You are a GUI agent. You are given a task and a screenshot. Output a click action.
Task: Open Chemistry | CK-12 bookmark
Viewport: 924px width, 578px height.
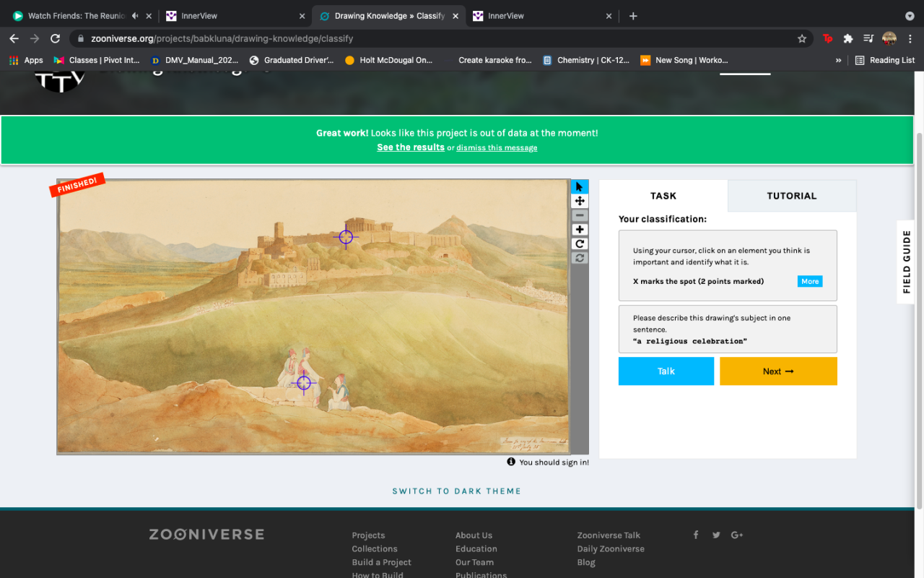[x=586, y=60]
